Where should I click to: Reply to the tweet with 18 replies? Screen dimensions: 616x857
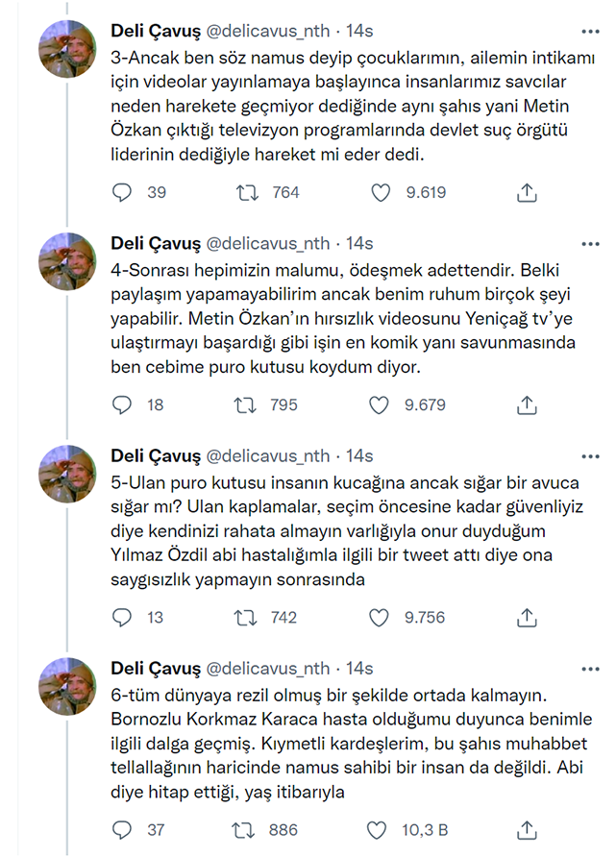(x=122, y=404)
